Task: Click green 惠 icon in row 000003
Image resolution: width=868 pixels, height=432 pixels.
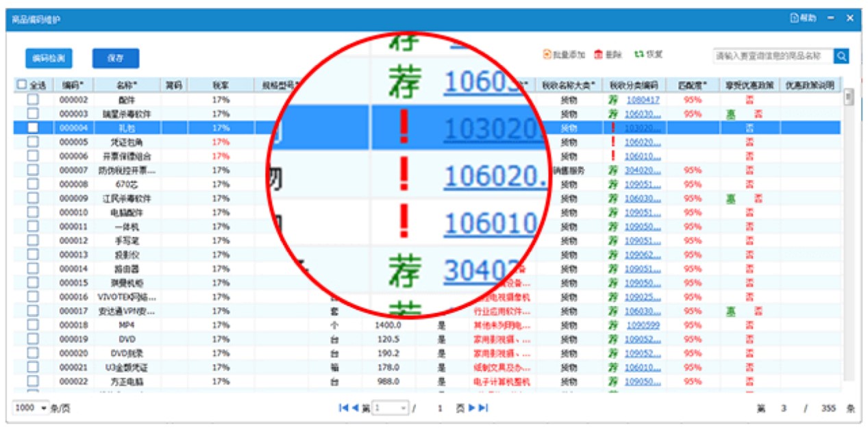Action: click(732, 114)
